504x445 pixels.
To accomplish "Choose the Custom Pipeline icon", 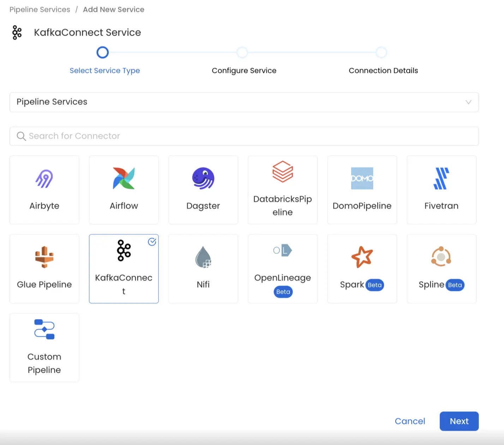I will tap(44, 329).
